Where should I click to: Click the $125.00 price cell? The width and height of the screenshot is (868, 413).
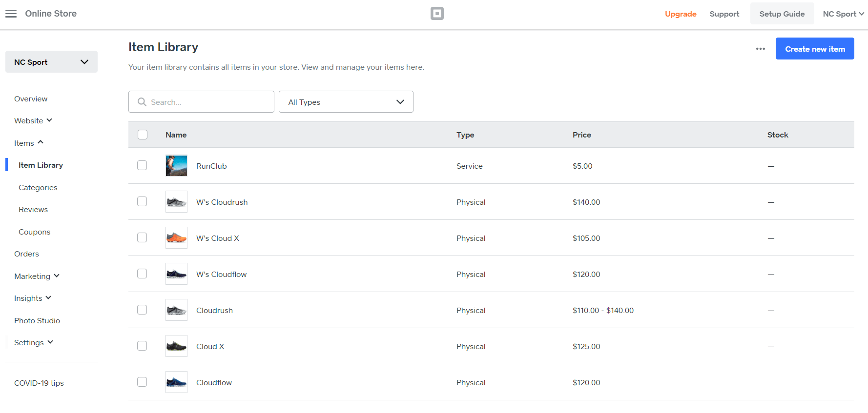[586, 347]
